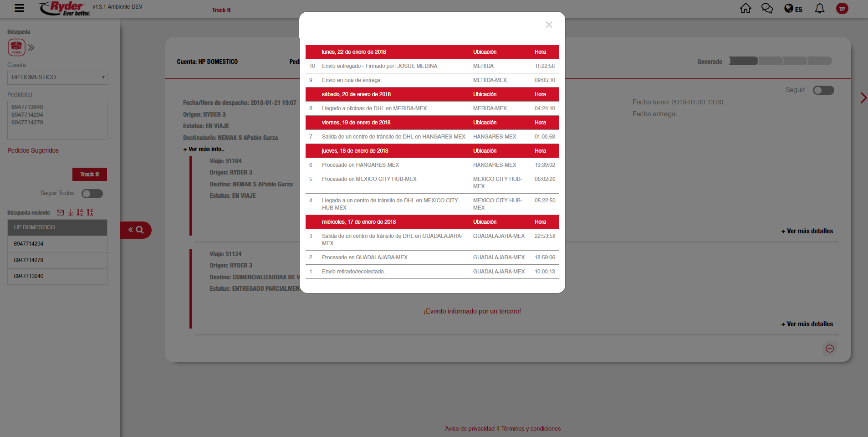Viewport: 868px width, 437px height.
Task: Email the recent searches
Action: tap(60, 212)
